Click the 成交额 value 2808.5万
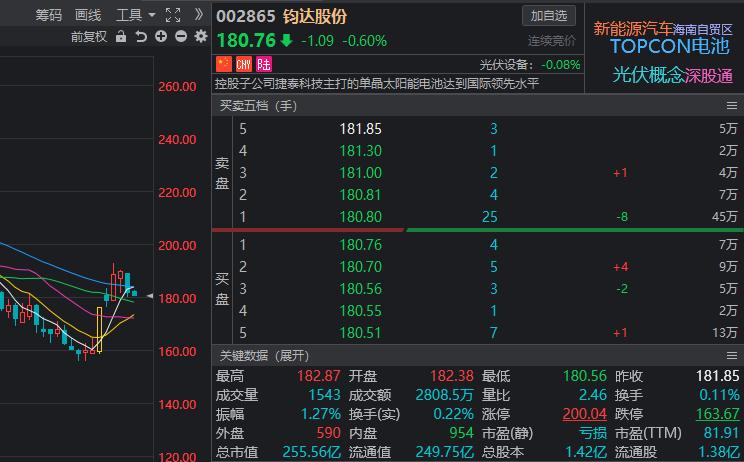 click(x=445, y=395)
